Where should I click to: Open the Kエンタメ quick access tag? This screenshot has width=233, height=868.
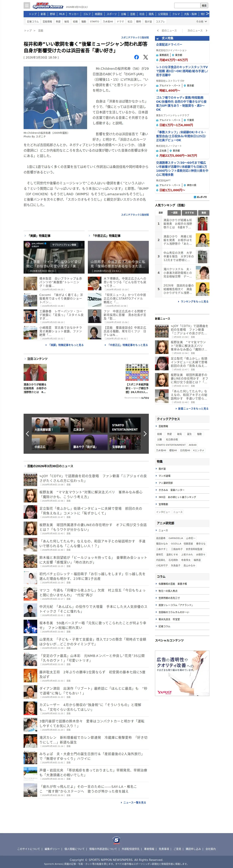tap(199, 450)
